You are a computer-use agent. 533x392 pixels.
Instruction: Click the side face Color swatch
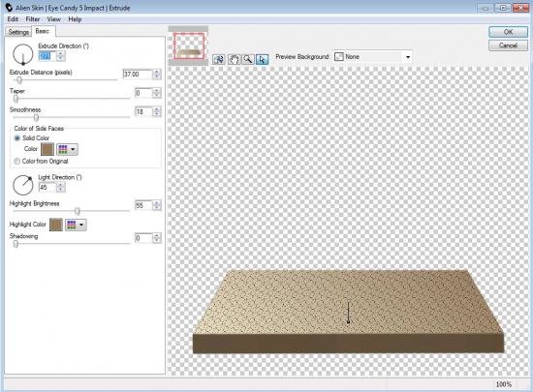[x=47, y=149]
